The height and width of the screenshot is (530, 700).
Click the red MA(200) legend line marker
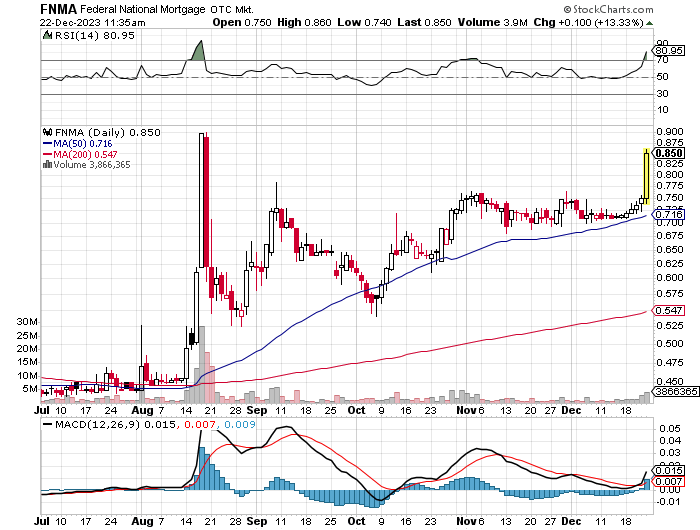click(x=47, y=154)
